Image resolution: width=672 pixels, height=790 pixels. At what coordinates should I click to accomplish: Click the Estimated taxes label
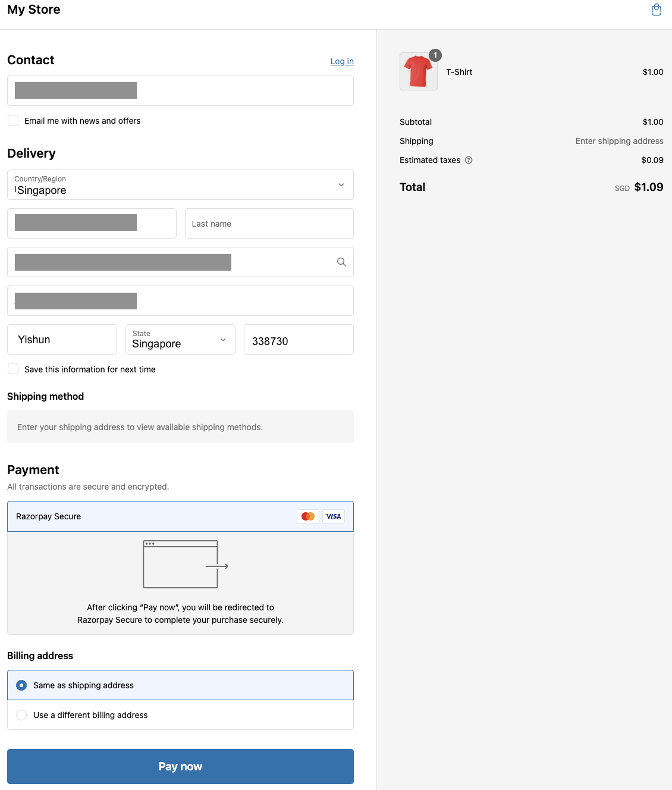pos(430,160)
